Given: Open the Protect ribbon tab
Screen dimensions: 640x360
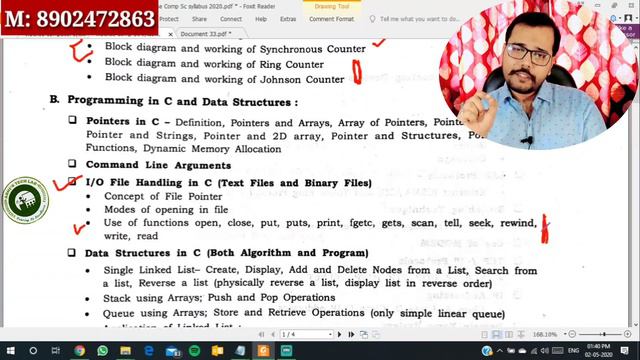Looking at the screenshot, I should [169, 19].
